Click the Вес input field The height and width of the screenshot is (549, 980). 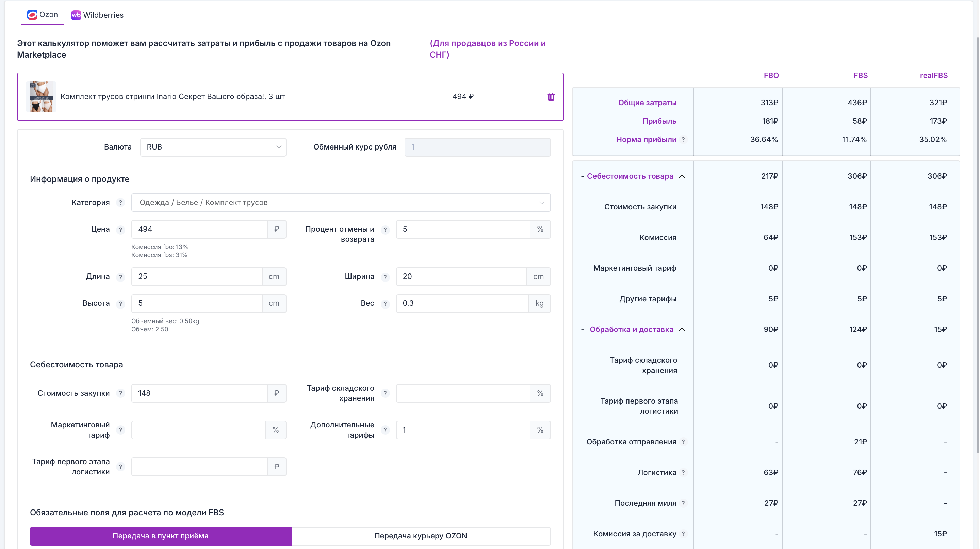[x=463, y=303]
